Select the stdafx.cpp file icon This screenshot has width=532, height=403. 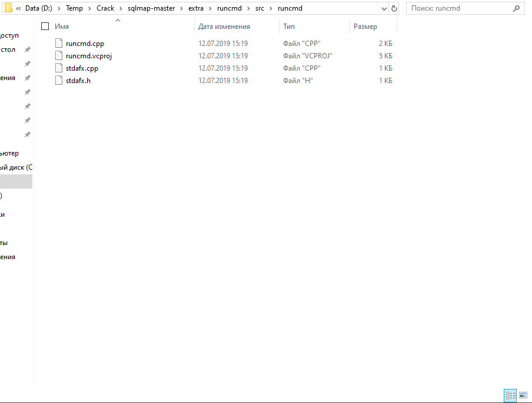click(x=59, y=68)
